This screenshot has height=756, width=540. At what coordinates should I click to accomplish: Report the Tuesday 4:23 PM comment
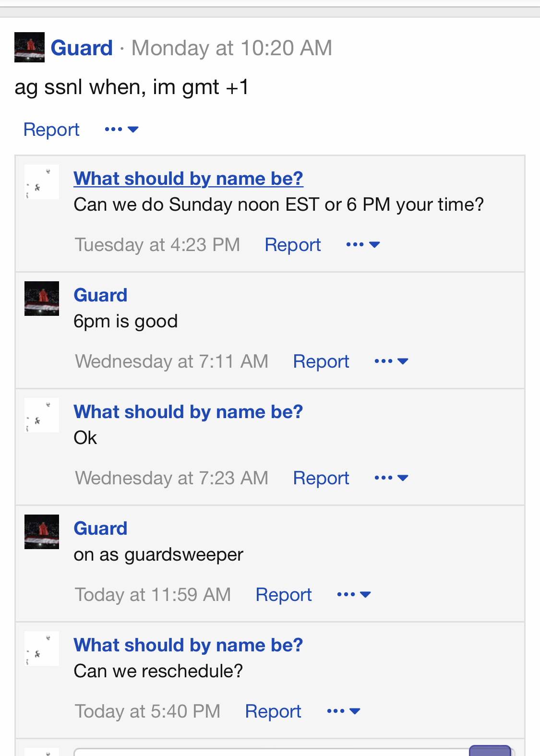point(293,245)
